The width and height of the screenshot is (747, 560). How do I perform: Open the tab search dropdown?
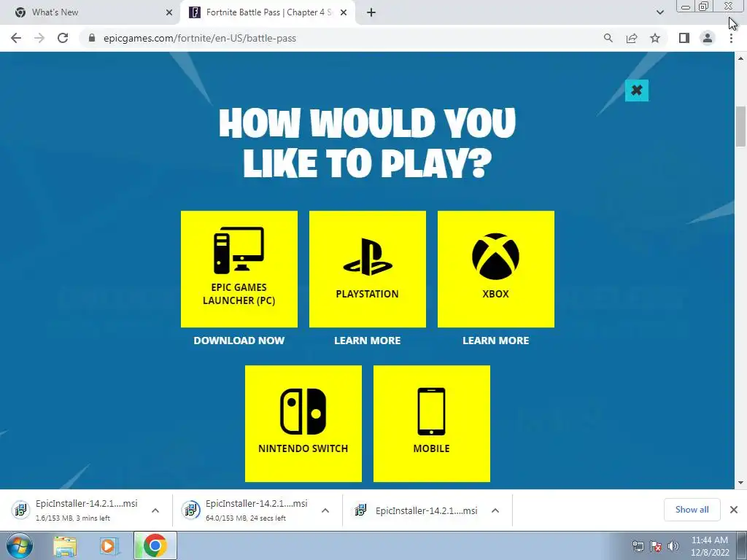[x=659, y=12]
